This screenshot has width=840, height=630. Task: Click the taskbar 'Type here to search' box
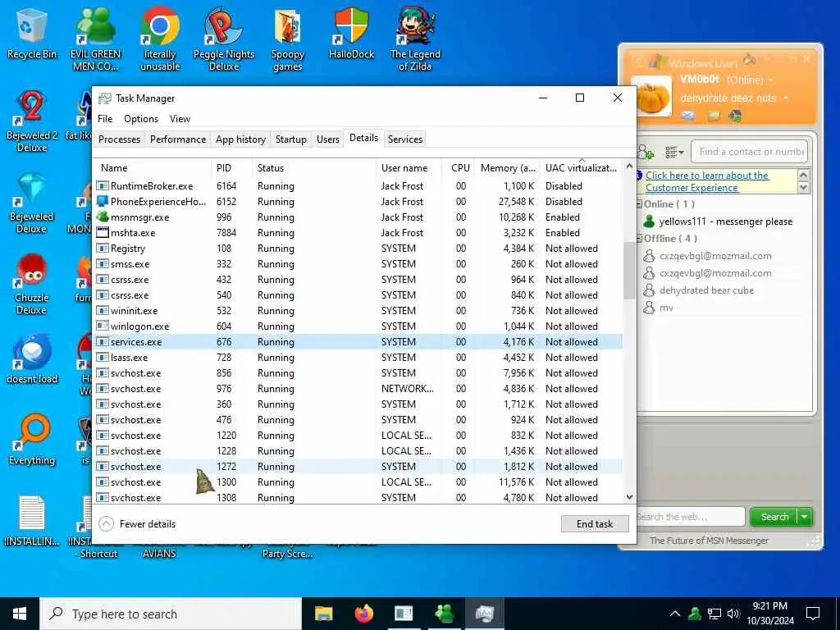click(171, 614)
